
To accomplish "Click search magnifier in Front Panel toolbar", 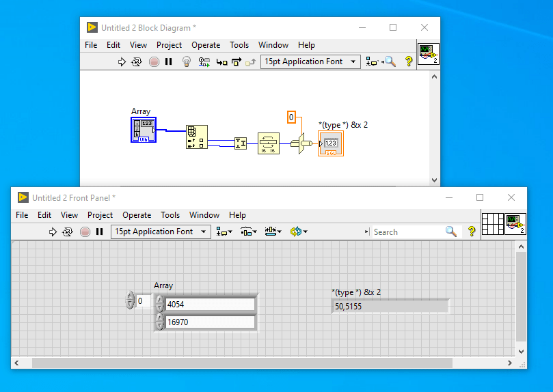I will (451, 232).
